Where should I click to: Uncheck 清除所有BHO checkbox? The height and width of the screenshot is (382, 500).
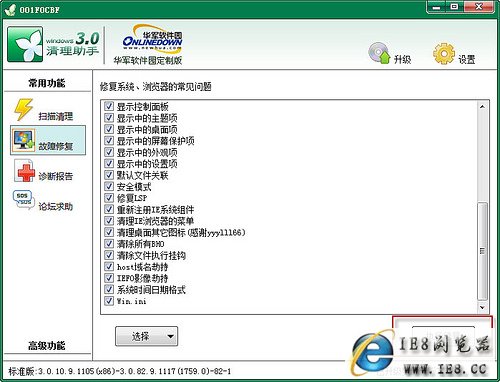coord(109,243)
